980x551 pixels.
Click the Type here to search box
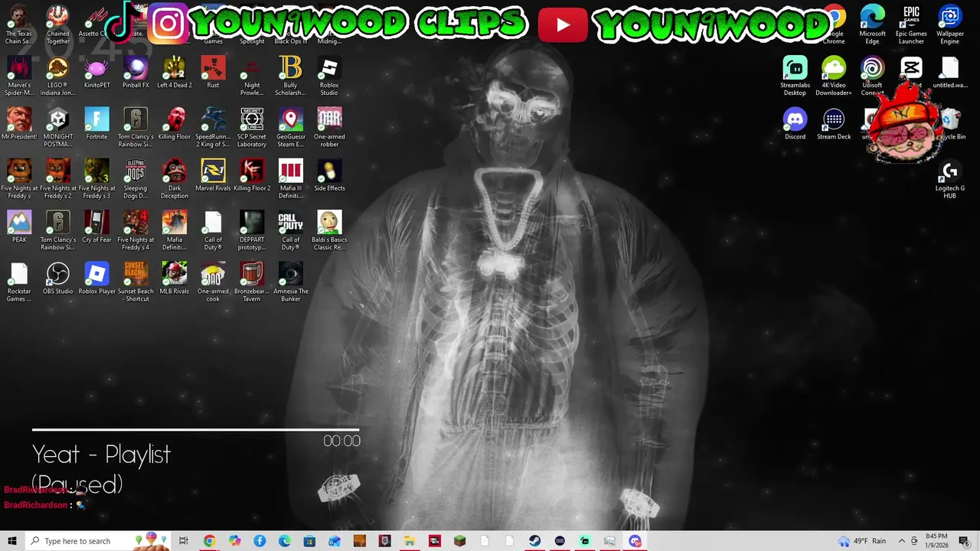(x=98, y=541)
